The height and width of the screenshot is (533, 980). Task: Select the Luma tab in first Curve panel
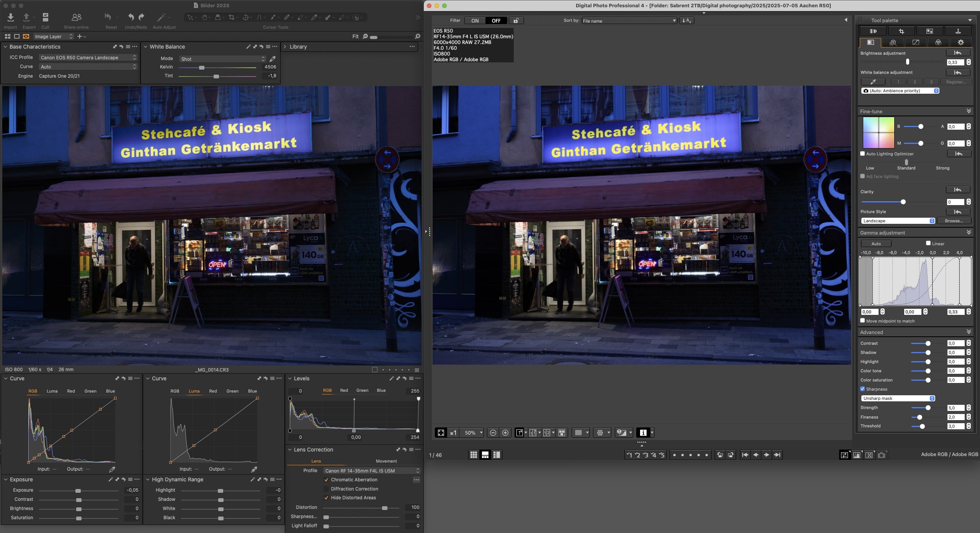click(x=52, y=391)
